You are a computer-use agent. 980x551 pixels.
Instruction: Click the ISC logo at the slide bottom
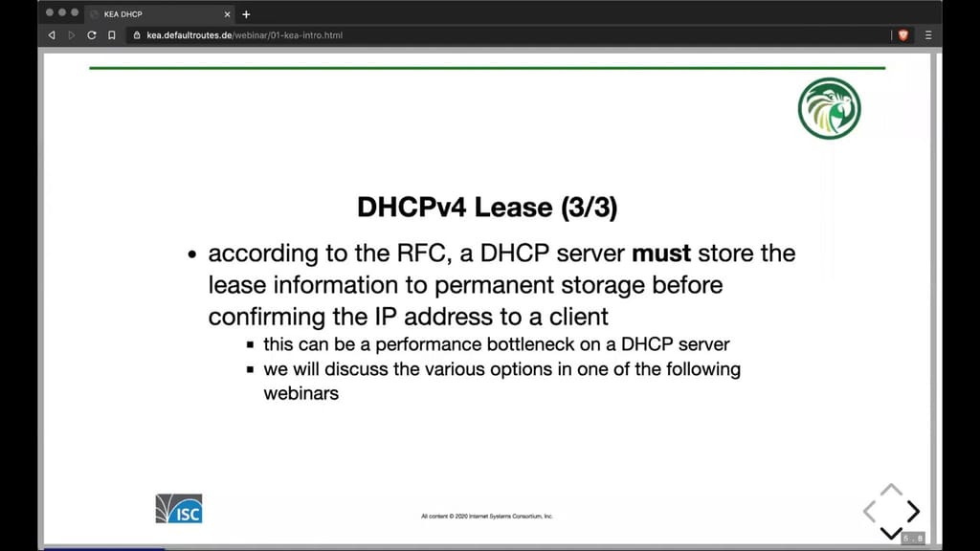pyautogui.click(x=178, y=509)
